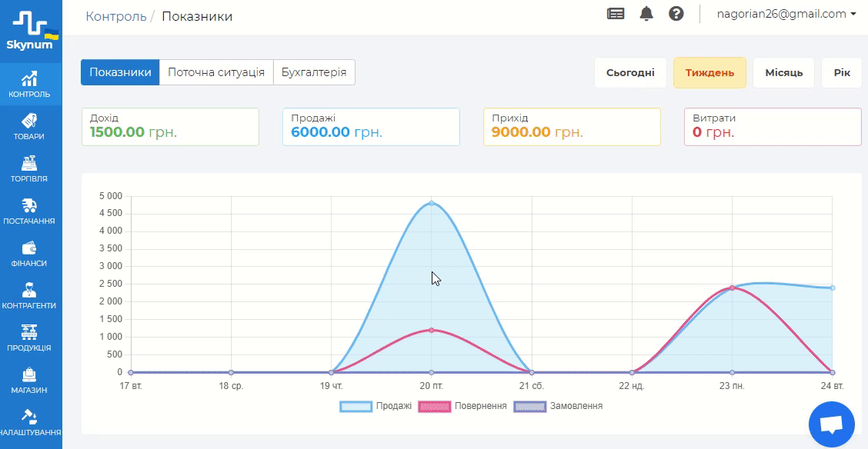Click the 20 пт. sales peak data point
The height and width of the screenshot is (449, 868).
coord(432,203)
